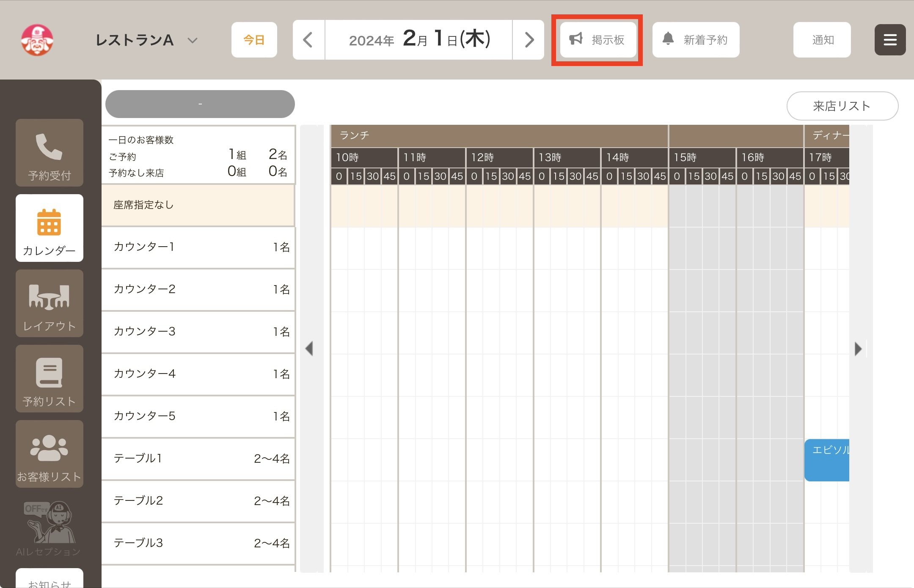914x588 pixels.
Task: Select the カレンダー calendar icon
Action: (x=49, y=228)
